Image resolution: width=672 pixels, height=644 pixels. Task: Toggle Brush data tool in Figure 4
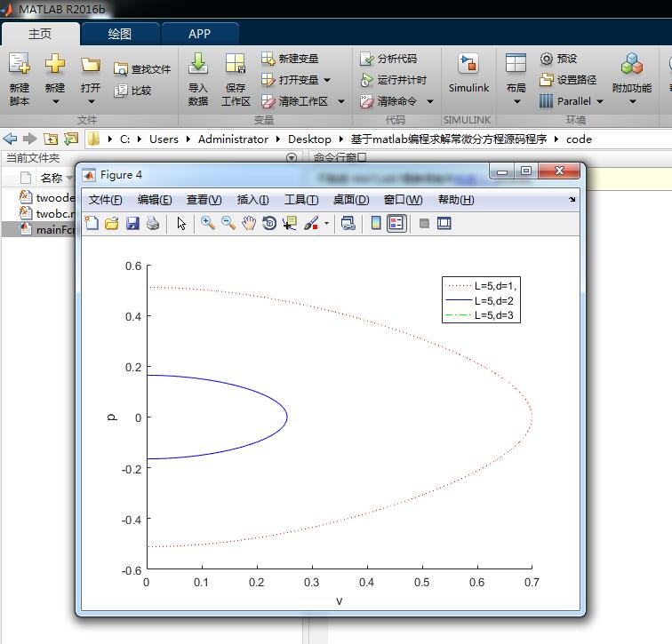click(311, 223)
